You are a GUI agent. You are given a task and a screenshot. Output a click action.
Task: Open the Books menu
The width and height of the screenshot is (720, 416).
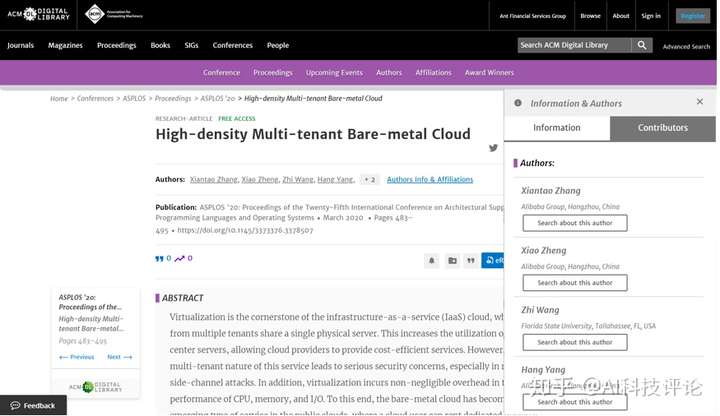(160, 45)
